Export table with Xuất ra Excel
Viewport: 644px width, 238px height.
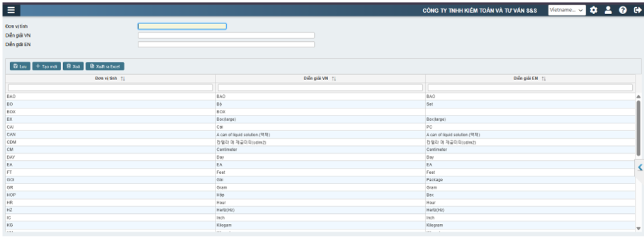[x=105, y=67]
